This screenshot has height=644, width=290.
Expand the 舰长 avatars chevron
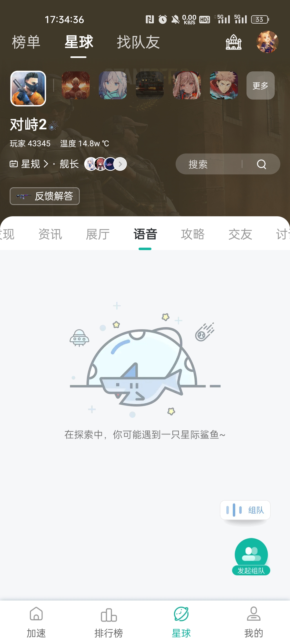tap(120, 164)
